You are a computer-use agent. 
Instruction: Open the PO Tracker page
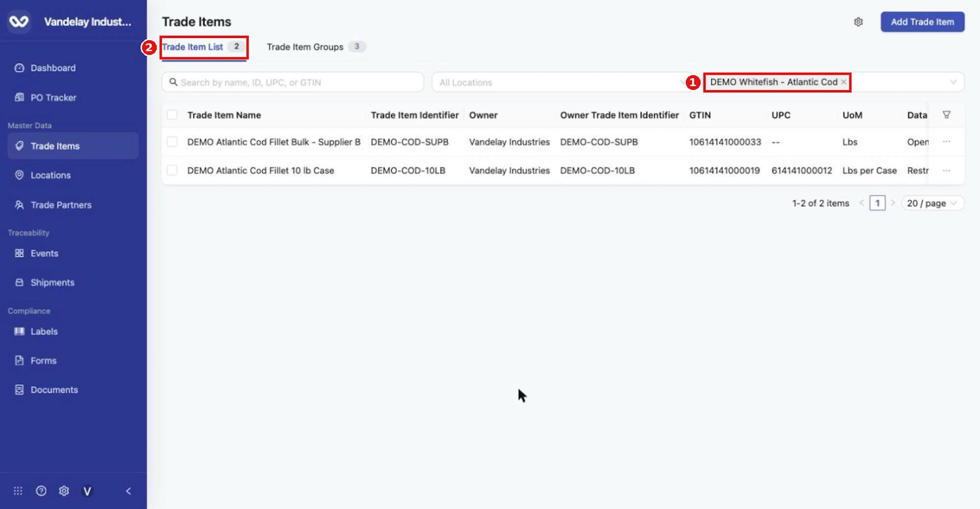tap(53, 97)
